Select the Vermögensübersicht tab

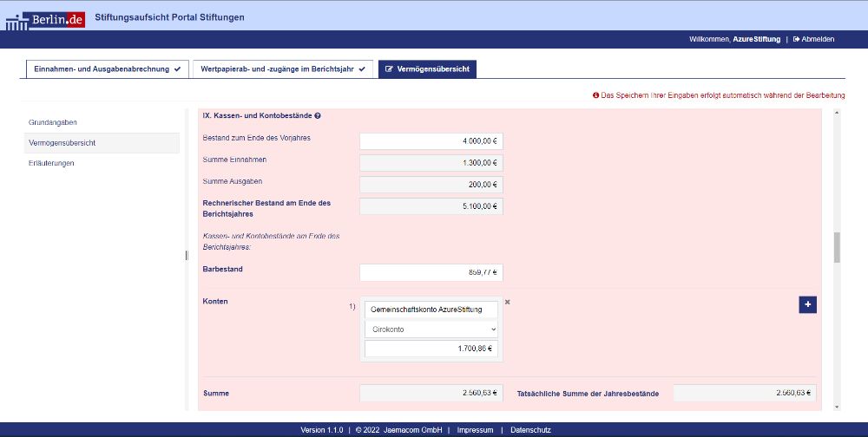tap(427, 68)
